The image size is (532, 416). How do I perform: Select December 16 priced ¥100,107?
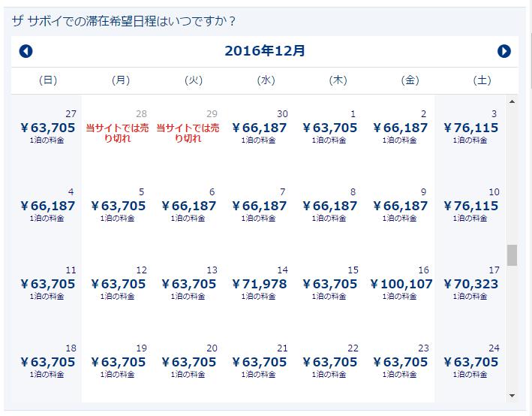[401, 284]
